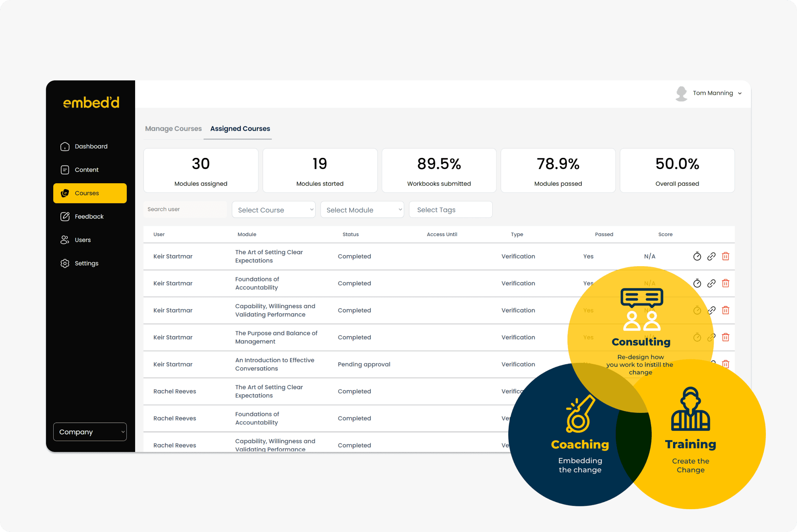Click the Modules passed stat card
Image resolution: width=797 pixels, height=532 pixels.
click(558, 170)
